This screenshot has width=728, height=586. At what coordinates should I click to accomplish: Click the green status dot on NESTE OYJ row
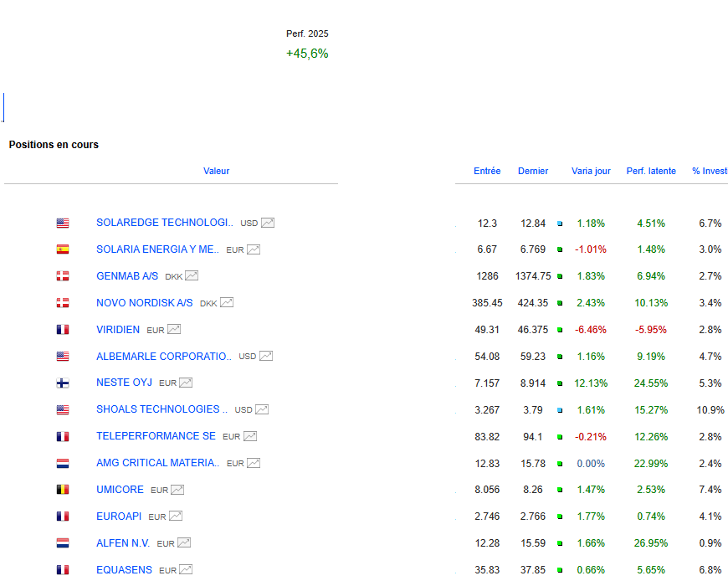[x=560, y=383]
